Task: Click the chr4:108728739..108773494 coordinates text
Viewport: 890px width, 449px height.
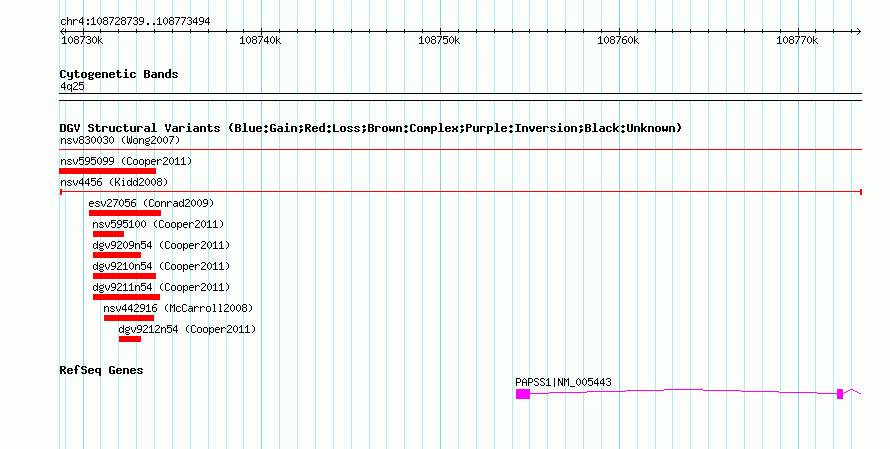Action: pyautogui.click(x=135, y=21)
